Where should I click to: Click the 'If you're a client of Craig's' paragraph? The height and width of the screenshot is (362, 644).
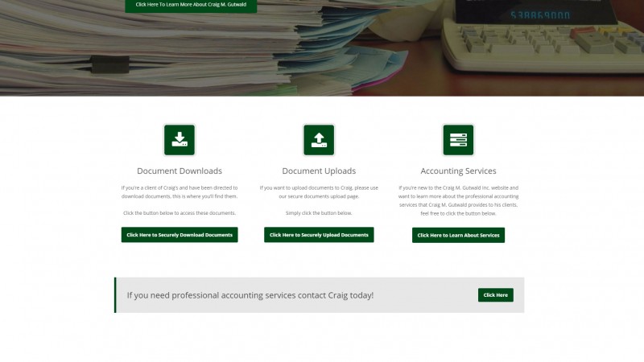pos(180,191)
